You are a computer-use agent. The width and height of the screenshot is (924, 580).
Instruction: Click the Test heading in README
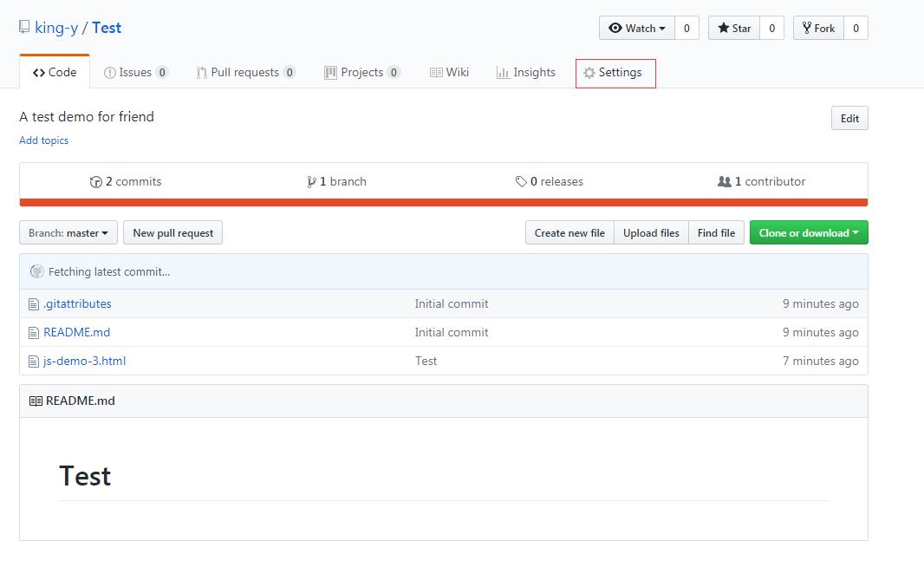click(x=85, y=476)
